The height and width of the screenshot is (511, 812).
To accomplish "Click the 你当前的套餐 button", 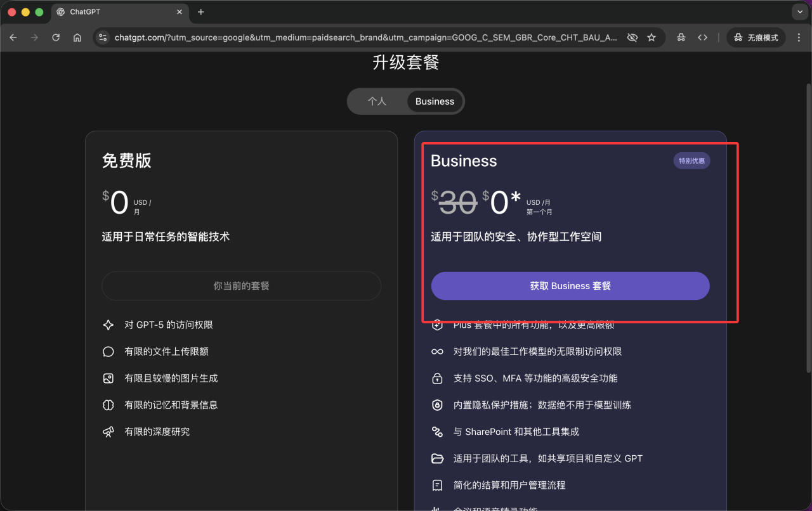I will click(x=241, y=286).
